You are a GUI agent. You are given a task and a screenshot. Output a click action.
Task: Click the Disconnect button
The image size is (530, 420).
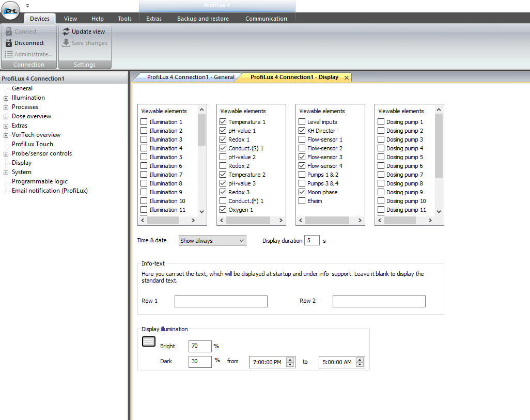[25, 43]
